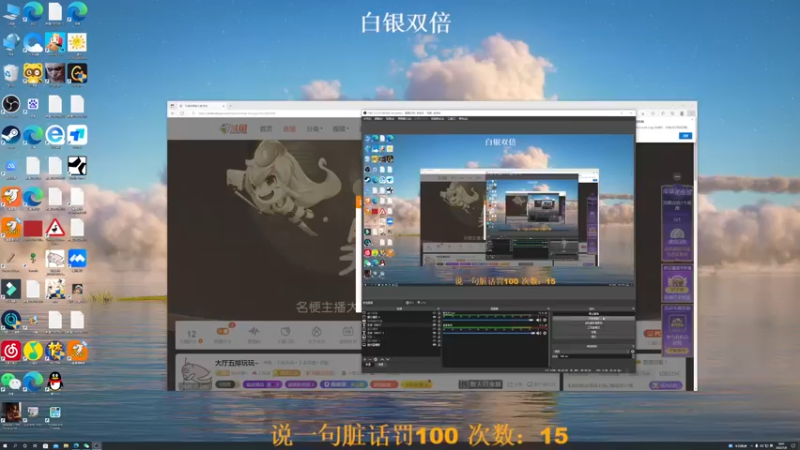Open the black-and-white pattern desktop icon

tap(77, 166)
